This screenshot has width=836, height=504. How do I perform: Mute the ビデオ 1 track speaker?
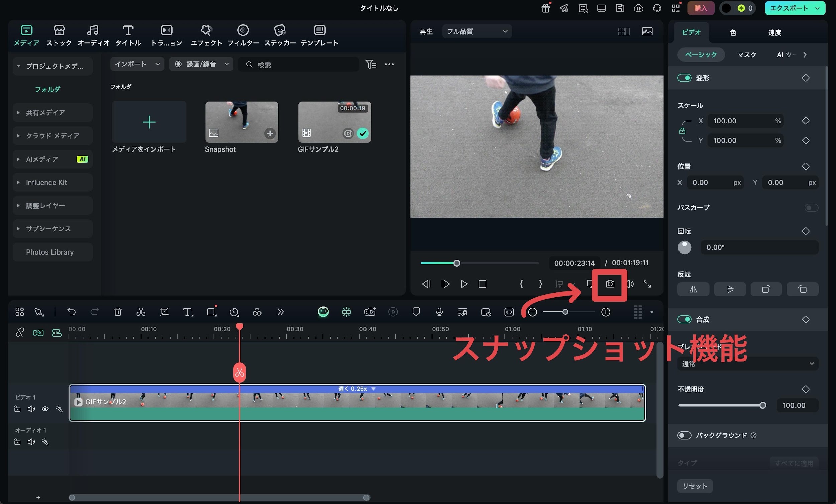[x=31, y=409]
